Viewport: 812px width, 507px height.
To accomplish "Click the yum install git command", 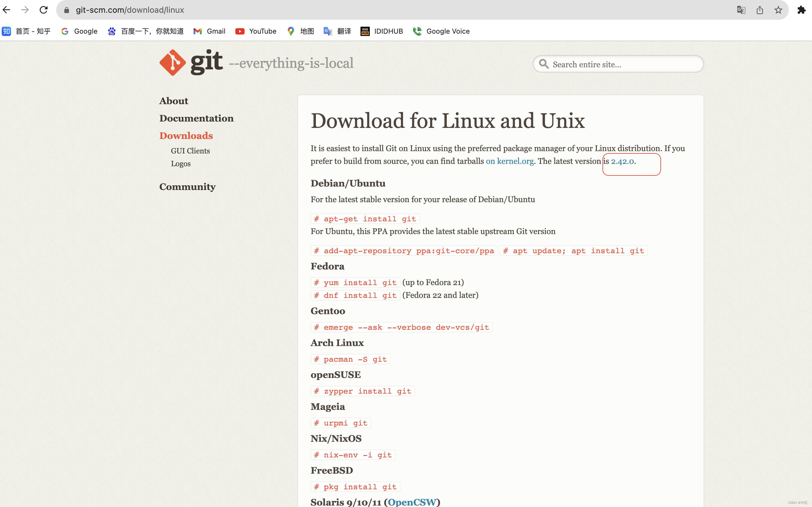I will [x=355, y=283].
